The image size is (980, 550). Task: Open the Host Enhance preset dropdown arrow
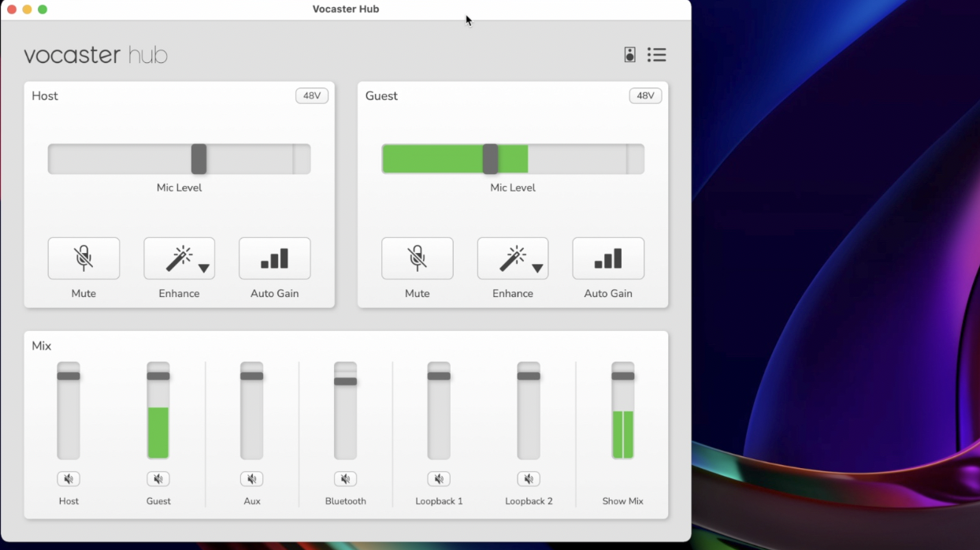[x=204, y=269]
